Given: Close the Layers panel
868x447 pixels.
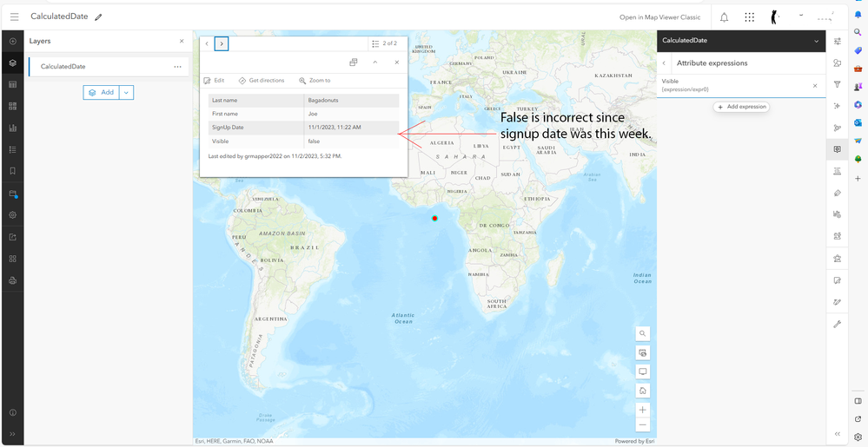Looking at the screenshot, I should (x=182, y=42).
